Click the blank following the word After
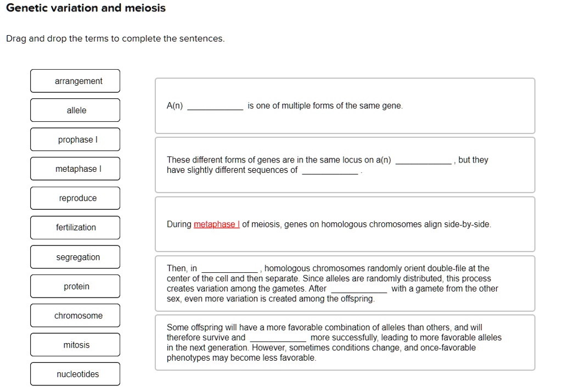 pos(358,288)
